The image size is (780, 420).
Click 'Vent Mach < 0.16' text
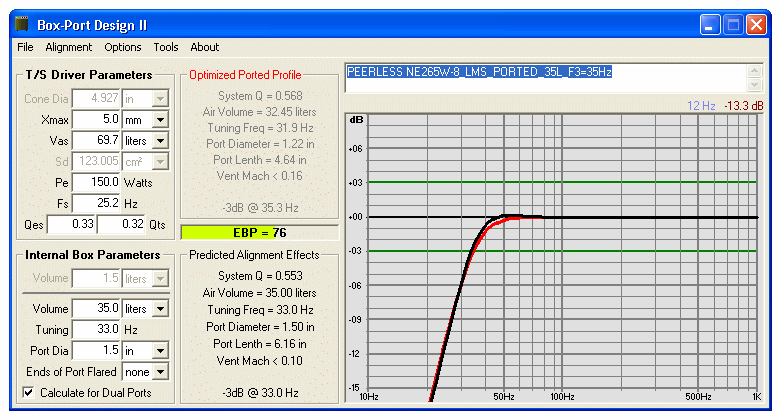point(259,176)
